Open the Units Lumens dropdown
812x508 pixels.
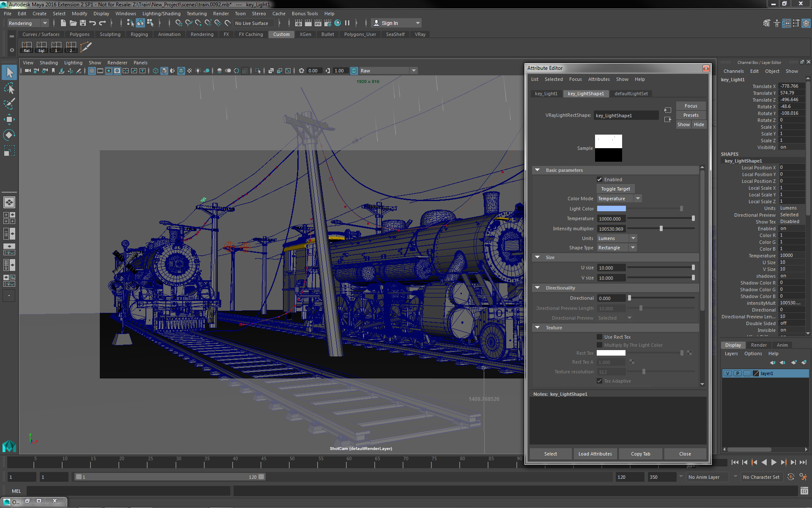[x=617, y=238]
